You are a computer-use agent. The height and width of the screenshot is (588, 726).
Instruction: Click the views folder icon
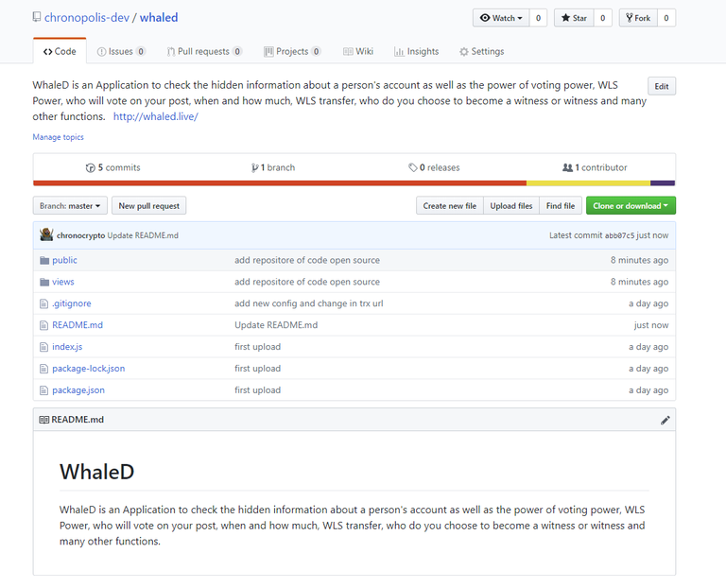pyautogui.click(x=43, y=282)
